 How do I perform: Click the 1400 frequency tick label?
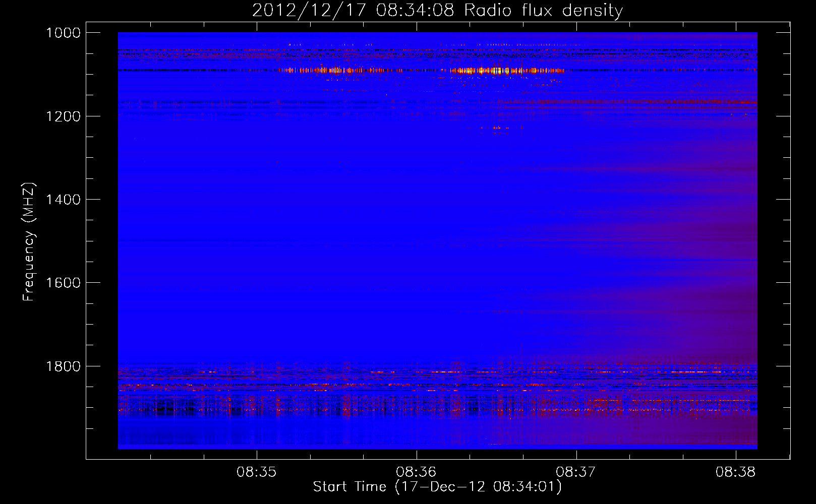(63, 200)
